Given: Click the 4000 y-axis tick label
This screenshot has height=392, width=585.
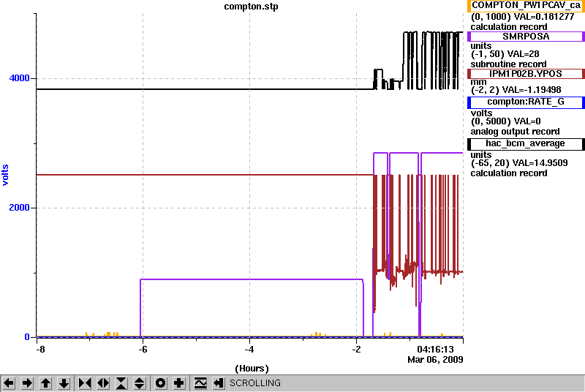Looking at the screenshot, I should pos(19,78).
